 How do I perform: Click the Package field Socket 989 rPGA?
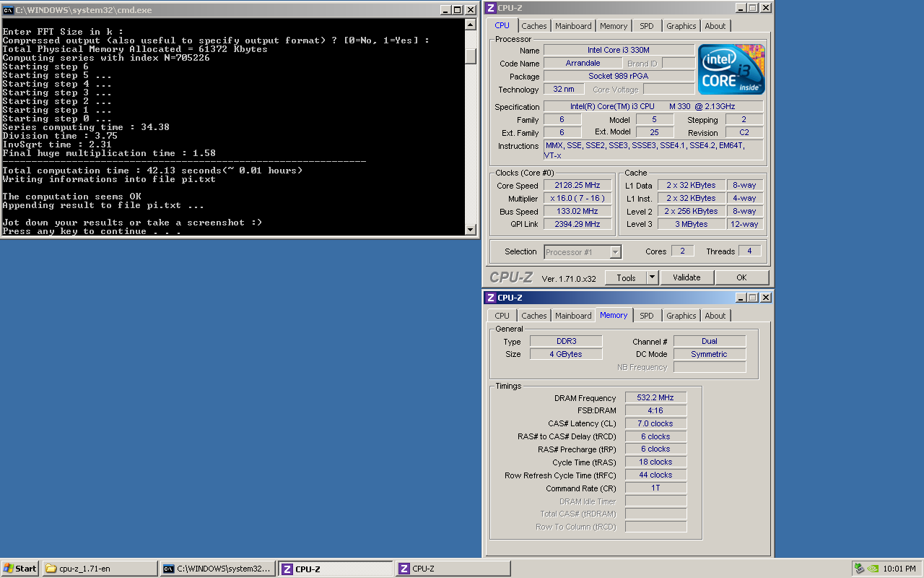[x=619, y=77]
